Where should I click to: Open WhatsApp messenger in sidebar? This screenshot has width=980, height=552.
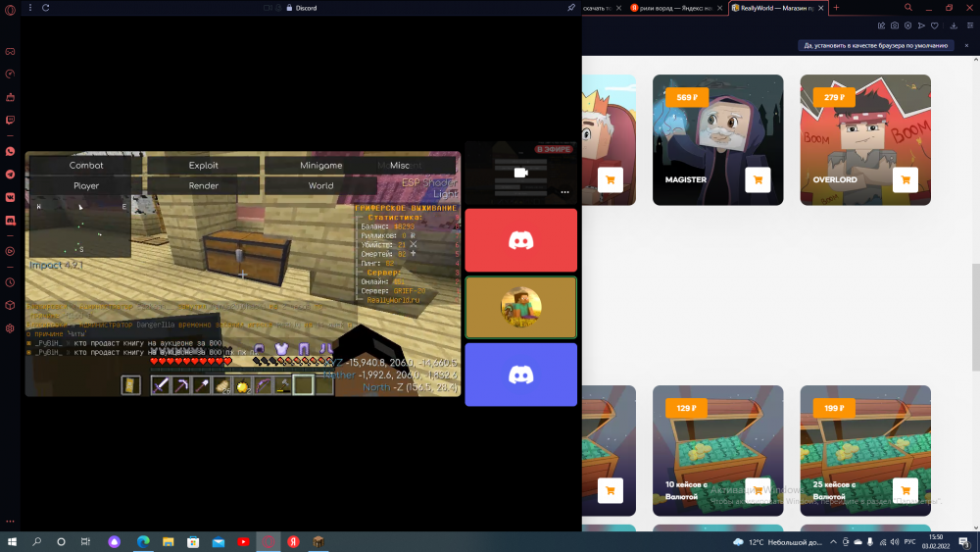click(10, 151)
